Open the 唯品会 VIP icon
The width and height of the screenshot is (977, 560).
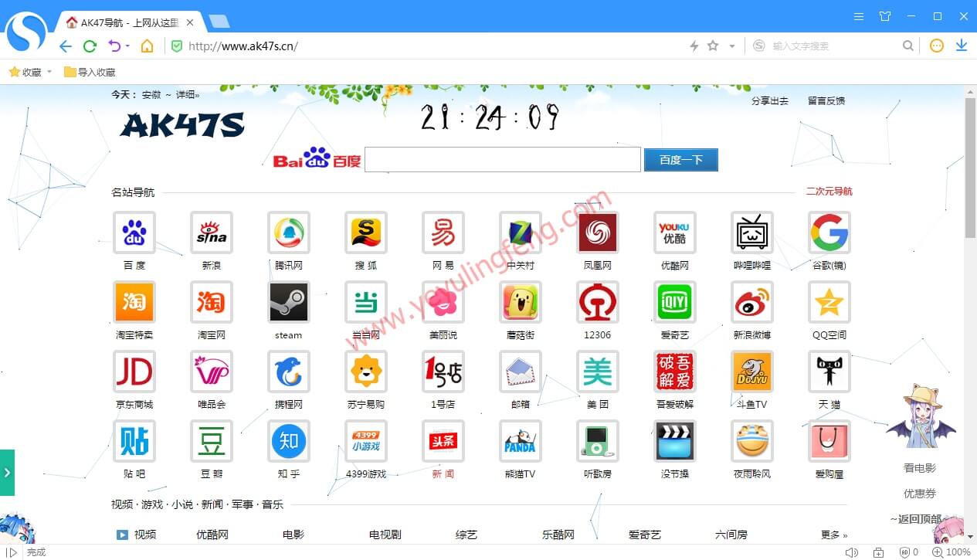212,372
